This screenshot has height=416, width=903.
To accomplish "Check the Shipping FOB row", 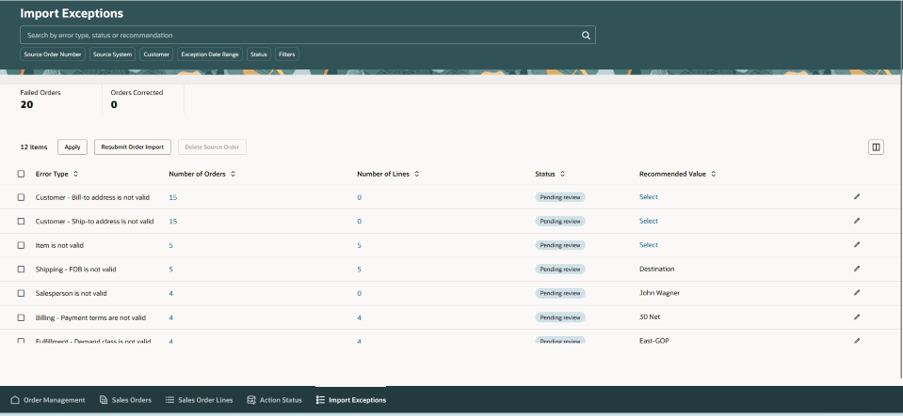I will click(x=21, y=269).
